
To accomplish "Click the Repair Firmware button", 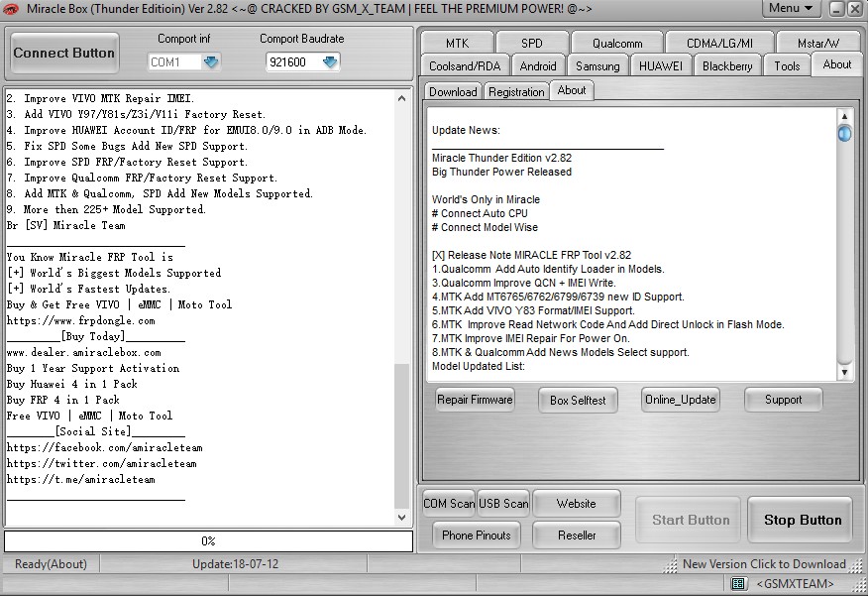I will (x=475, y=400).
